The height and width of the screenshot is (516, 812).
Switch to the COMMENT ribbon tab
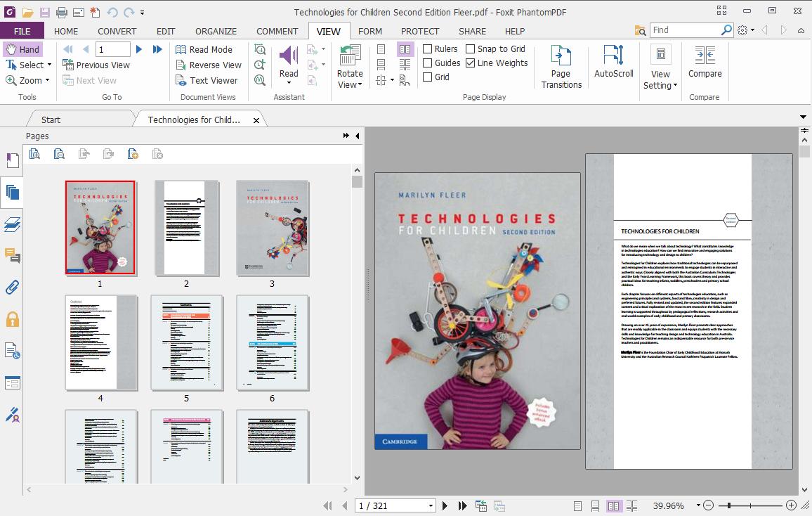tap(277, 31)
